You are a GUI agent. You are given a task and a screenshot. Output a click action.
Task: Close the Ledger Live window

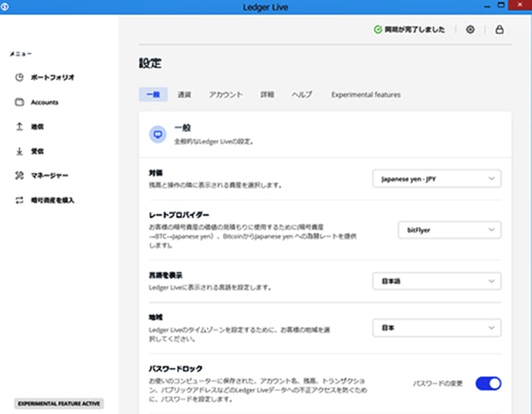pos(520,5)
